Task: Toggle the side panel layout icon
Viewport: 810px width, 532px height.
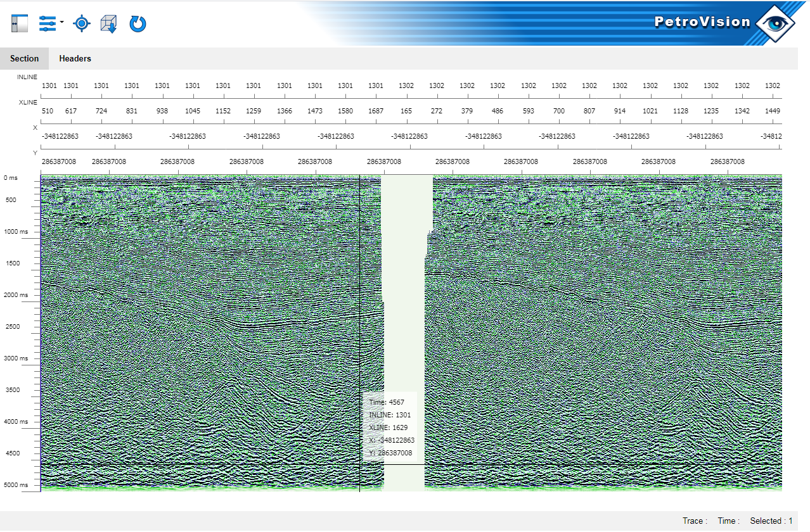Action: (x=20, y=24)
